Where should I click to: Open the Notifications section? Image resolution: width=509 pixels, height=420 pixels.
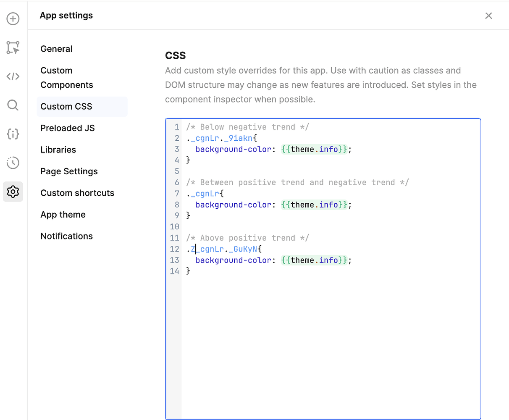pyautogui.click(x=67, y=236)
